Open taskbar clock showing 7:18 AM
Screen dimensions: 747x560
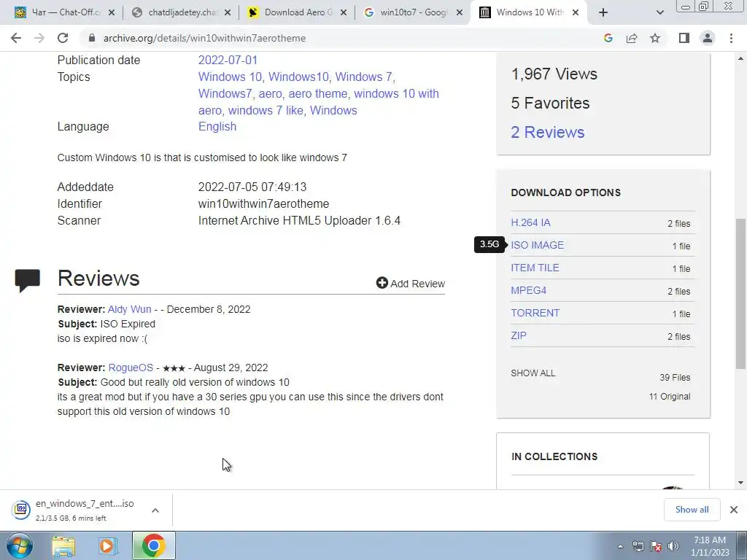(710, 546)
